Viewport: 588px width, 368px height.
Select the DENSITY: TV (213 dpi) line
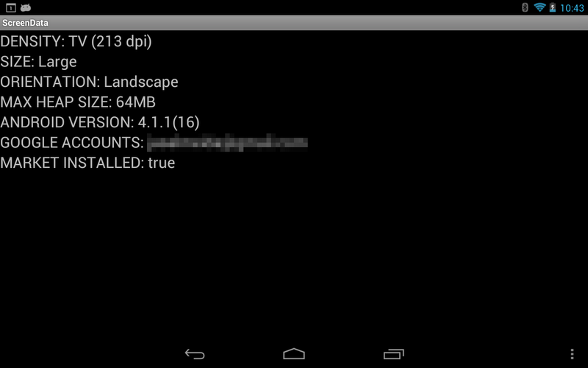[x=76, y=41]
